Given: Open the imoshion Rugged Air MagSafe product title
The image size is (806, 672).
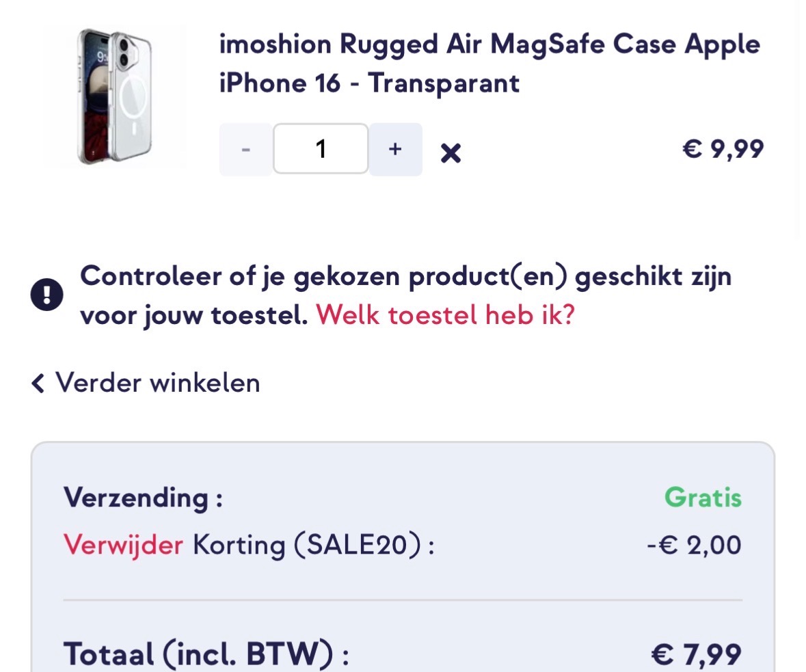Looking at the screenshot, I should point(489,64).
